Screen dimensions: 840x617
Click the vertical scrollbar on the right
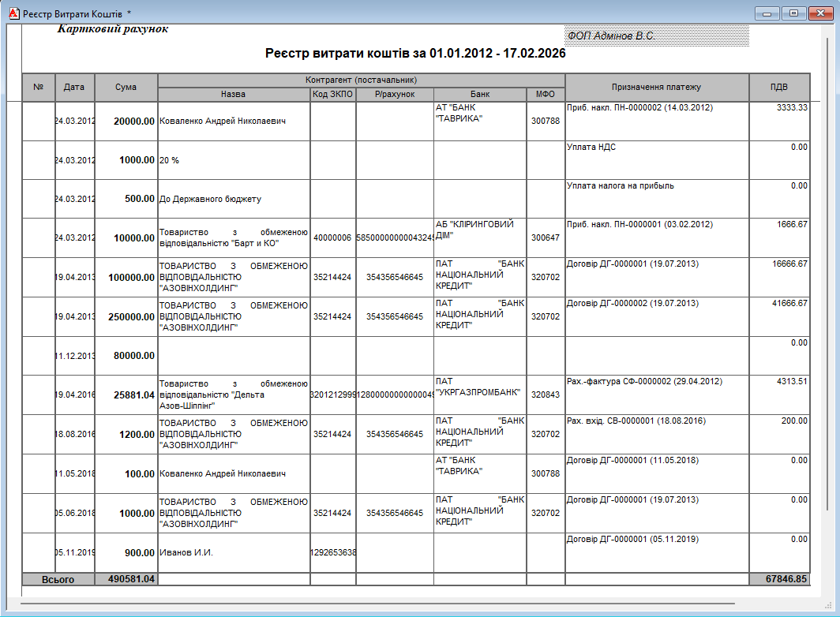click(x=827, y=316)
